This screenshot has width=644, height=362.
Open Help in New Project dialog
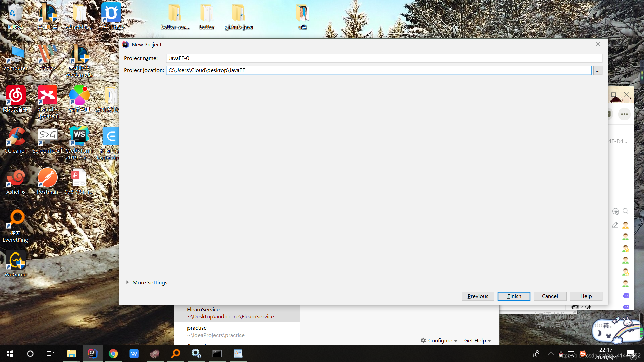tap(586, 296)
